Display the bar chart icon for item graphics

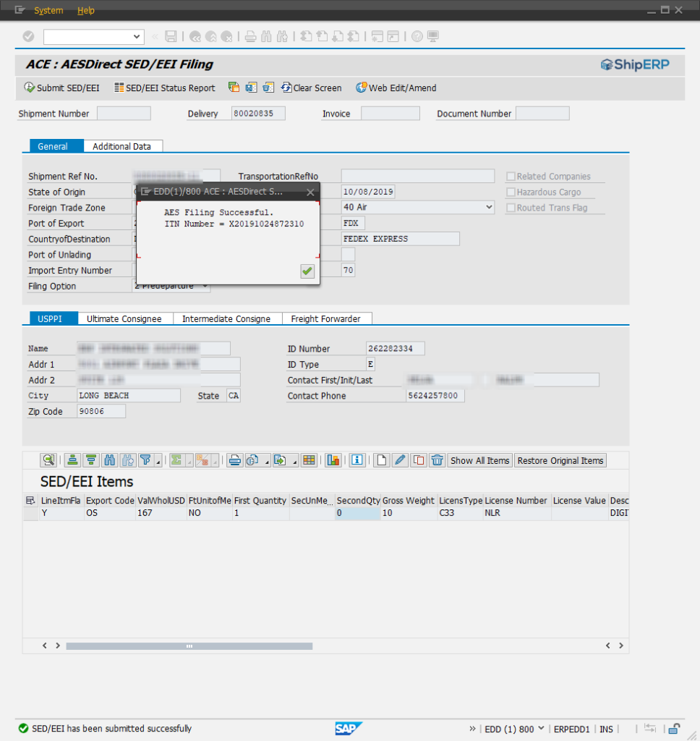pyautogui.click(x=333, y=460)
